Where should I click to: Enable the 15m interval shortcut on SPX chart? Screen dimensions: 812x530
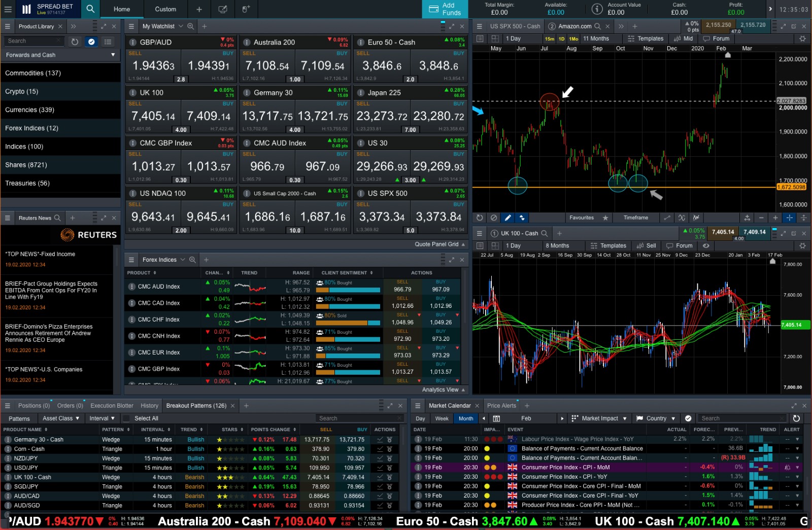[x=550, y=39]
